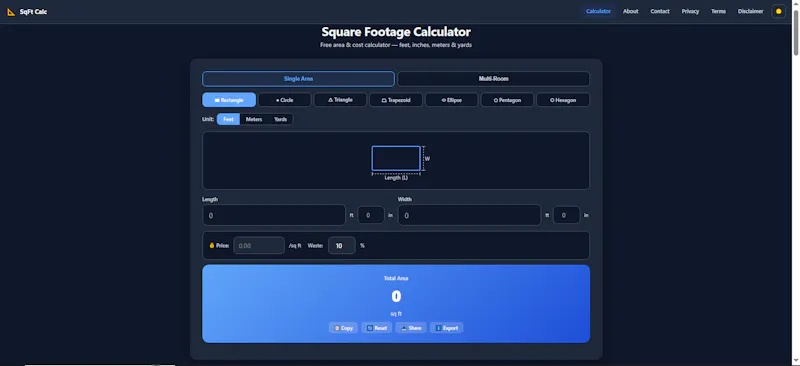
Task: Switch to the Single Area tab
Action: point(298,79)
